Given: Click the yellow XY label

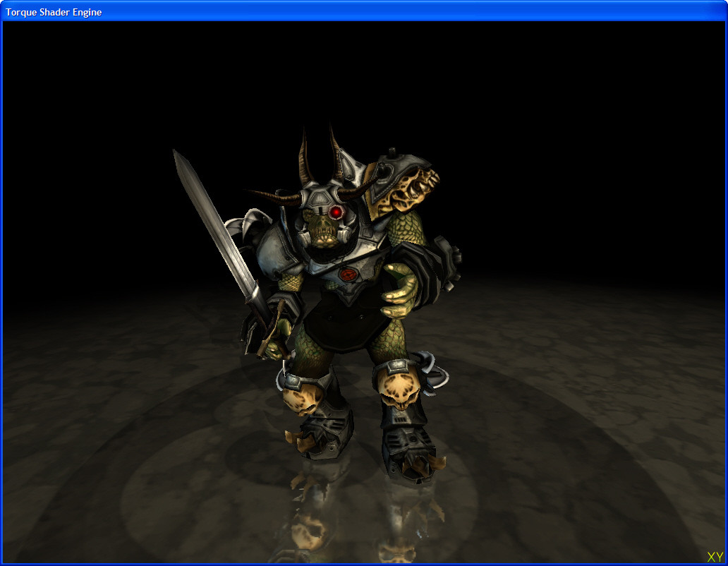Looking at the screenshot, I should (715, 556).
